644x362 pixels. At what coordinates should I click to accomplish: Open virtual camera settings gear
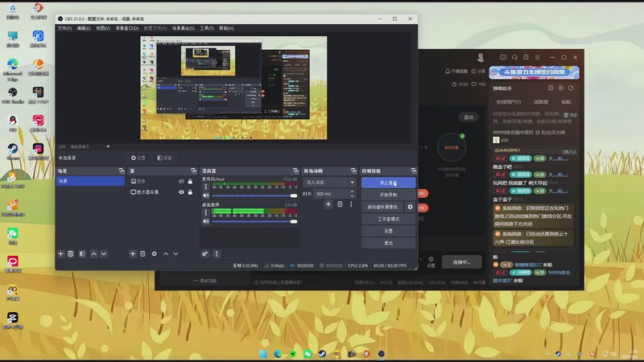pyautogui.click(x=410, y=207)
